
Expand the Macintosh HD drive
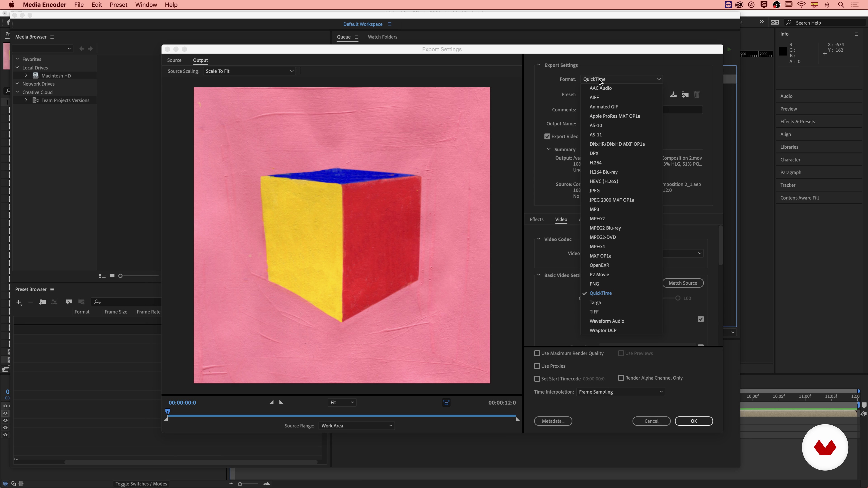[26, 75]
